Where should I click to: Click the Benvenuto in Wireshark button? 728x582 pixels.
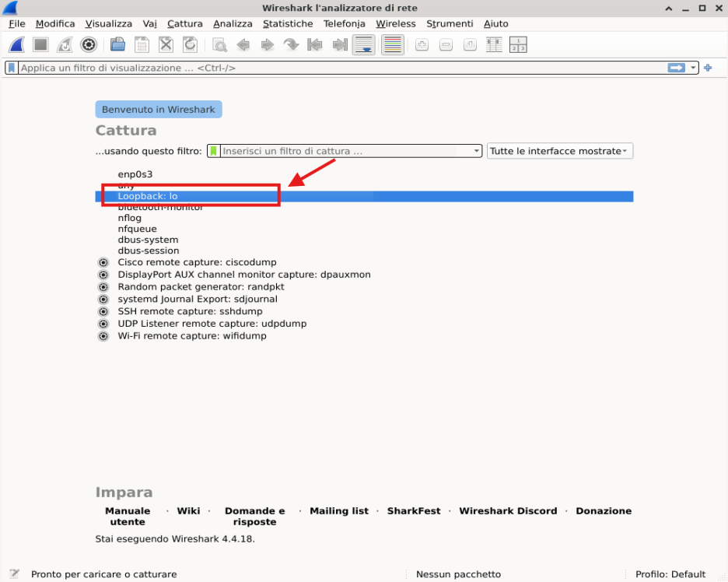(159, 110)
